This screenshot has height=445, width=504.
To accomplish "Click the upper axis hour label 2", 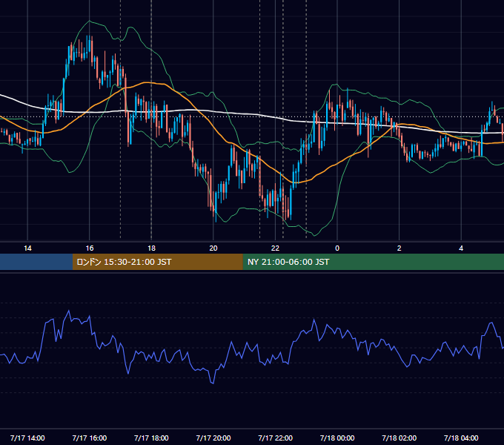I will click(x=399, y=248).
